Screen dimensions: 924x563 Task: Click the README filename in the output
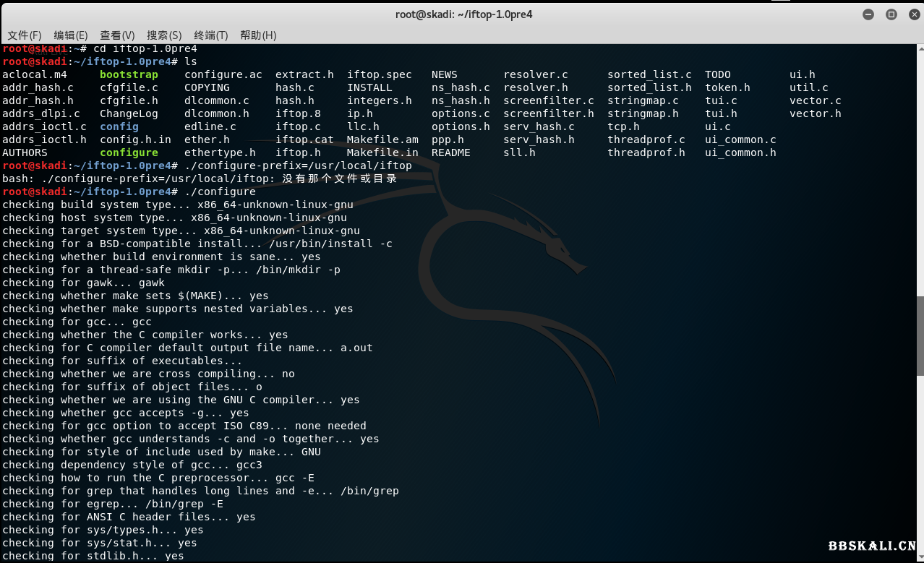[x=450, y=152]
